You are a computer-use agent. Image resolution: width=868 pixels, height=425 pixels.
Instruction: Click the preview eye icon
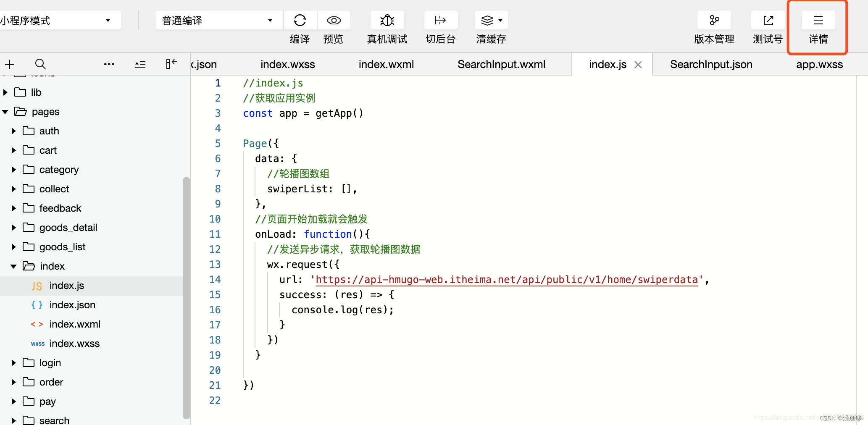click(334, 20)
